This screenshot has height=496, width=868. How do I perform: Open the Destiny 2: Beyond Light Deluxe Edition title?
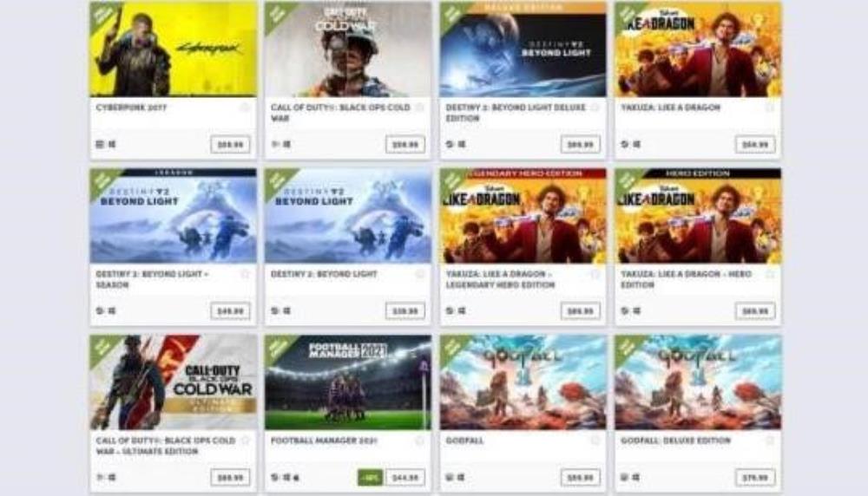click(516, 113)
